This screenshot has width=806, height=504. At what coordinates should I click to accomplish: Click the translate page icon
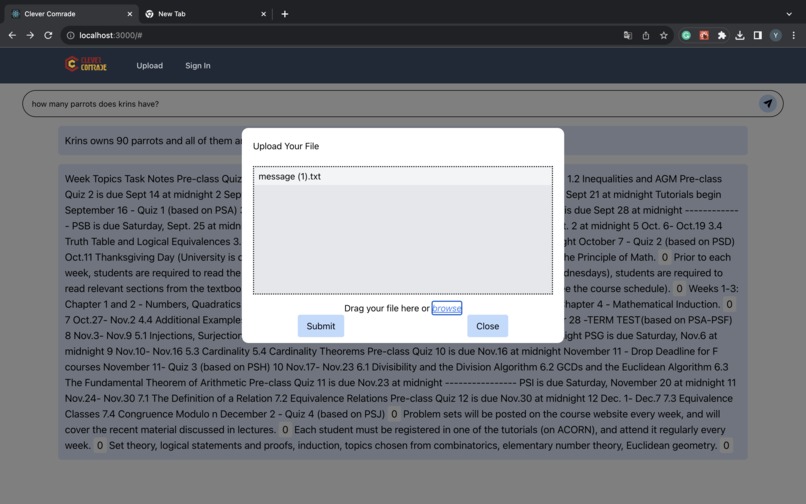(628, 35)
